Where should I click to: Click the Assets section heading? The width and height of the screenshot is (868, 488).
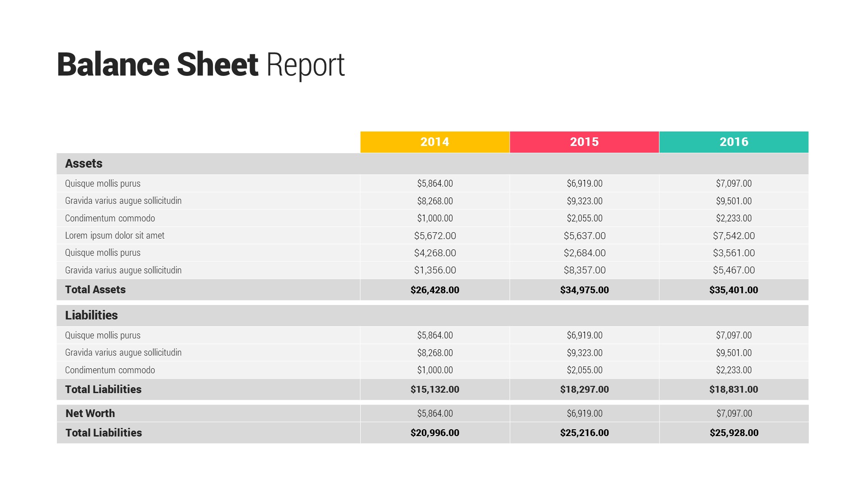[84, 164]
